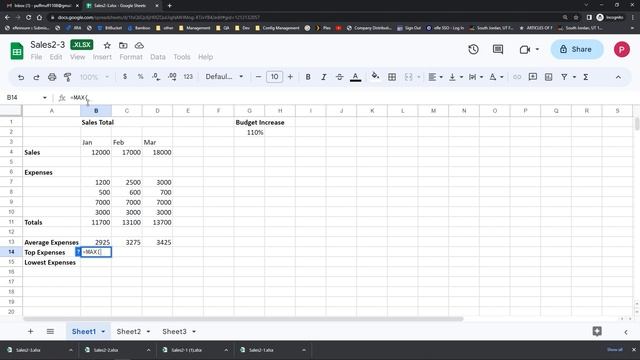Open the Insert menu
The height and width of the screenshot is (360, 640).
click(102, 57)
